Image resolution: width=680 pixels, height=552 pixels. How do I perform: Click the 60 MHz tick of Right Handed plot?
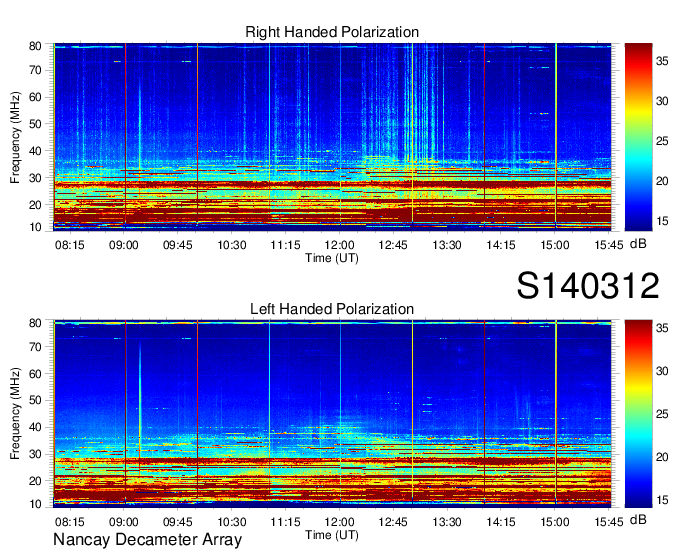(35, 98)
